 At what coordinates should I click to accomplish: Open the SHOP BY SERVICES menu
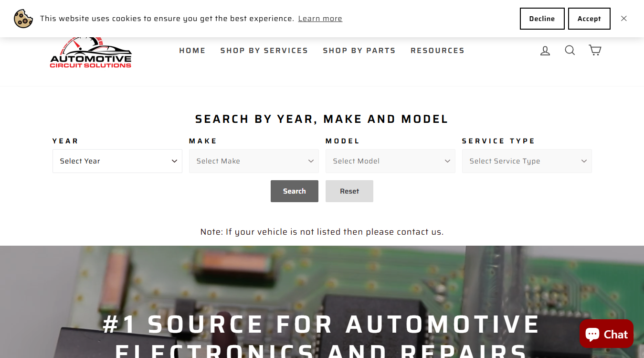pyautogui.click(x=264, y=51)
